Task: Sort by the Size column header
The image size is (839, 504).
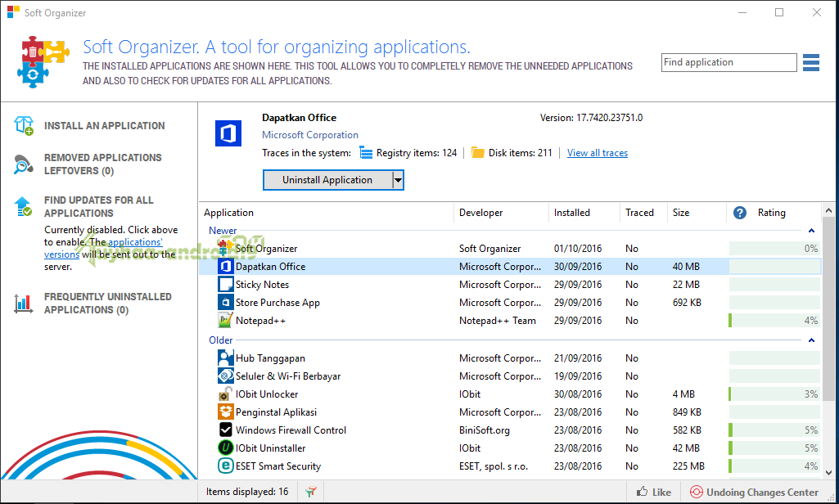Action: tap(681, 213)
